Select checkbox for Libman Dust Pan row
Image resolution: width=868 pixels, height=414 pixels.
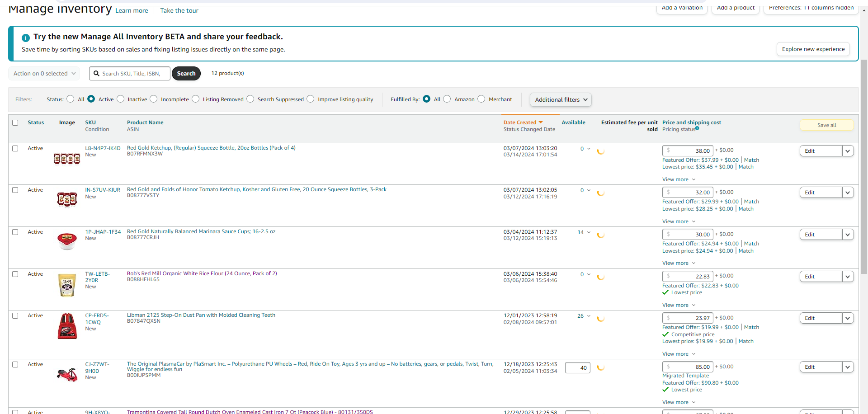pyautogui.click(x=15, y=315)
